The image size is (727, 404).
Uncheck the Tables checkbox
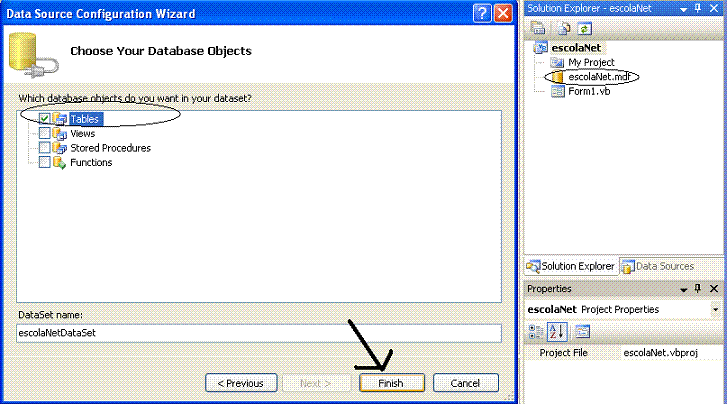pyautogui.click(x=45, y=119)
